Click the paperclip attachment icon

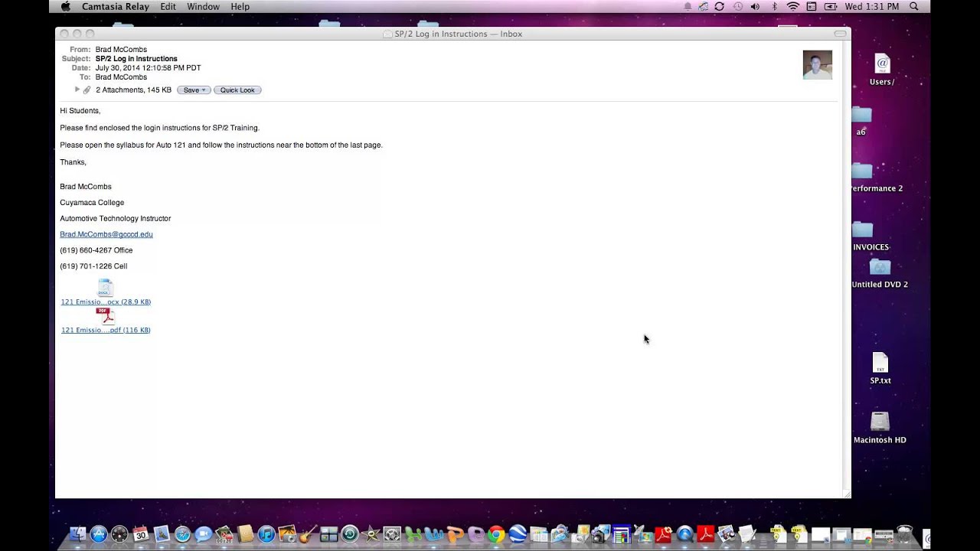tap(87, 90)
